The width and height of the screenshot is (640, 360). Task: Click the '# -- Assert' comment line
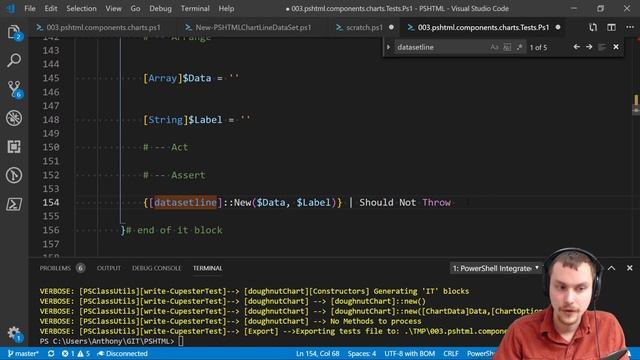click(174, 175)
